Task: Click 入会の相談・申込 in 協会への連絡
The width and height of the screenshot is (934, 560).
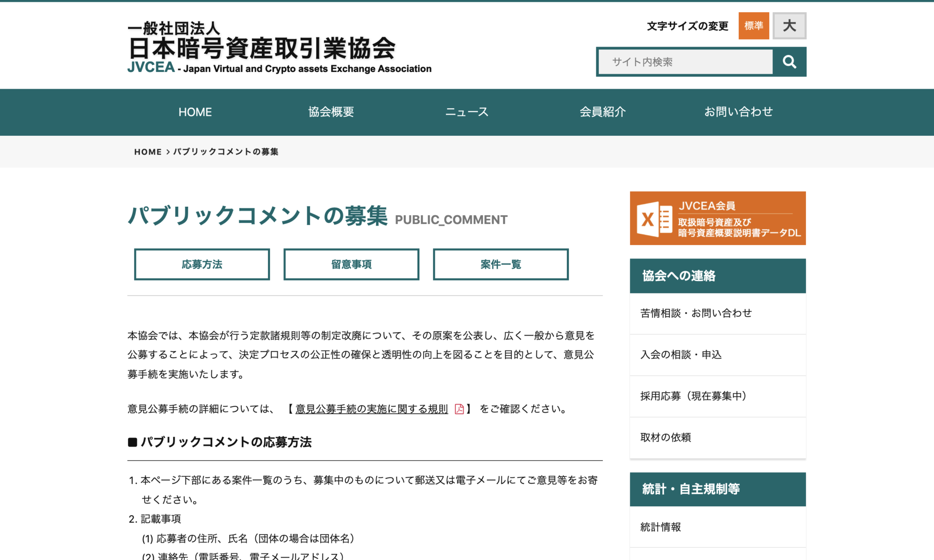Action: pyautogui.click(x=681, y=355)
